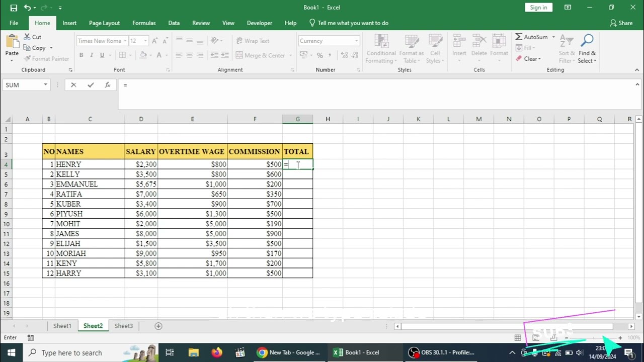Open Cell Styles gallery
The height and width of the screenshot is (362, 644).
(435, 49)
